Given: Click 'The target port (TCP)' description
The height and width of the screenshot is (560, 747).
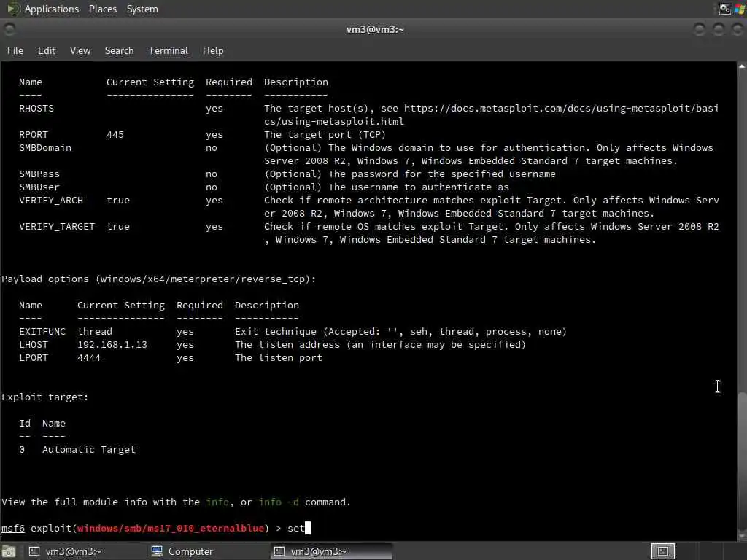Looking at the screenshot, I should click(325, 135).
